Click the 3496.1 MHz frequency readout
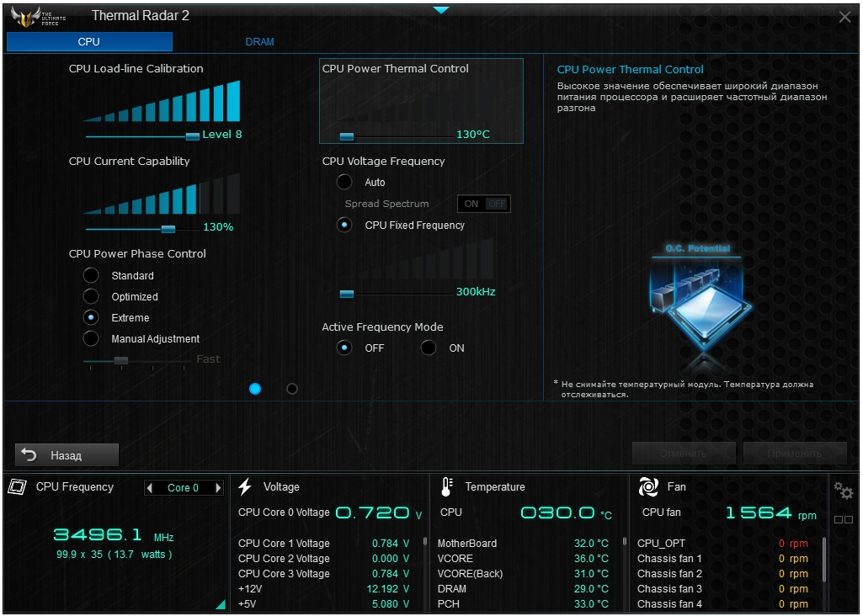The height and width of the screenshot is (616, 863). click(114, 534)
